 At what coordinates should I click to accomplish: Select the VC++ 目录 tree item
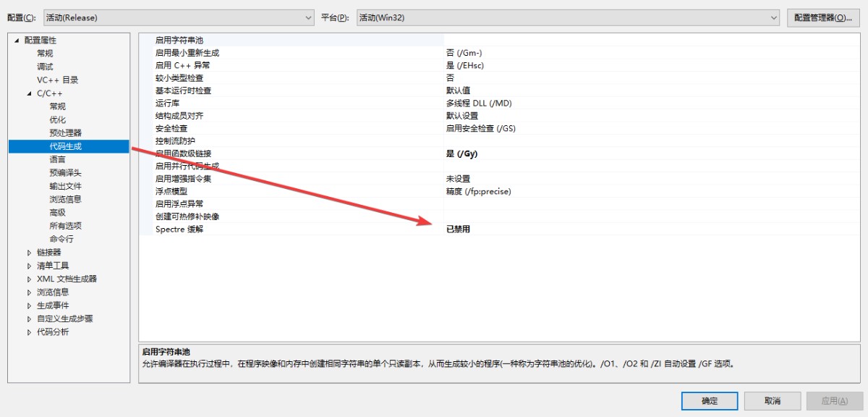pyautogui.click(x=58, y=80)
